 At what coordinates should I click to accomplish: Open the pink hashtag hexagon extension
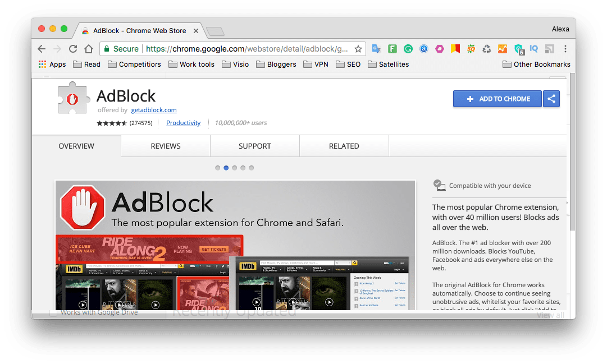pos(439,49)
